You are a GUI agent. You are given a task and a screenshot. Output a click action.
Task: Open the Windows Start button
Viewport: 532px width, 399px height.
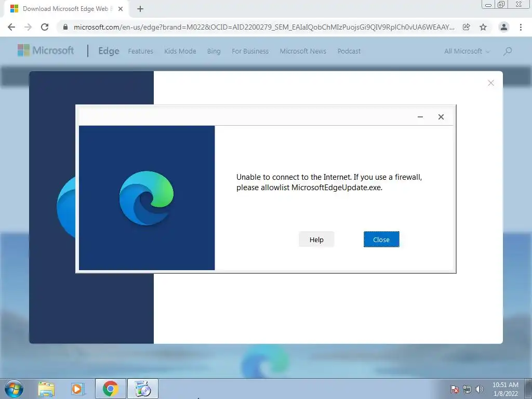[x=14, y=389]
